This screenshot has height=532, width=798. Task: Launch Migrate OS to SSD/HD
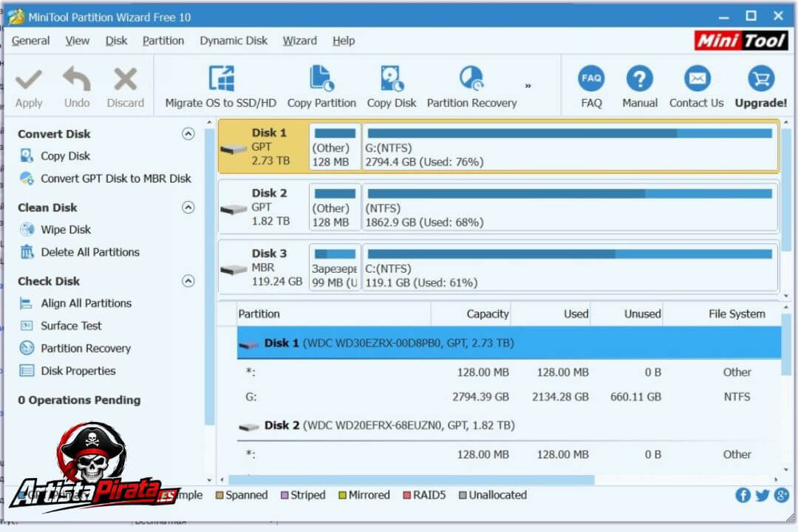(221, 87)
